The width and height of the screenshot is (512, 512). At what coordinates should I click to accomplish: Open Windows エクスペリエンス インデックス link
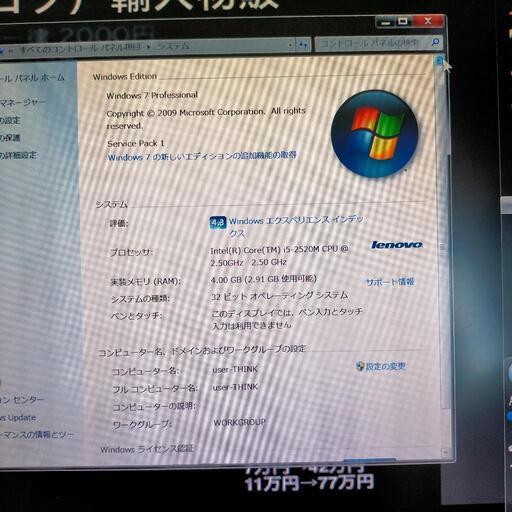pyautogui.click(x=296, y=227)
